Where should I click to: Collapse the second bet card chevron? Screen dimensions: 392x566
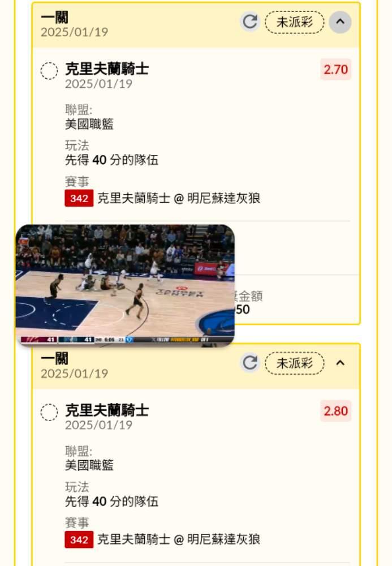click(x=340, y=362)
